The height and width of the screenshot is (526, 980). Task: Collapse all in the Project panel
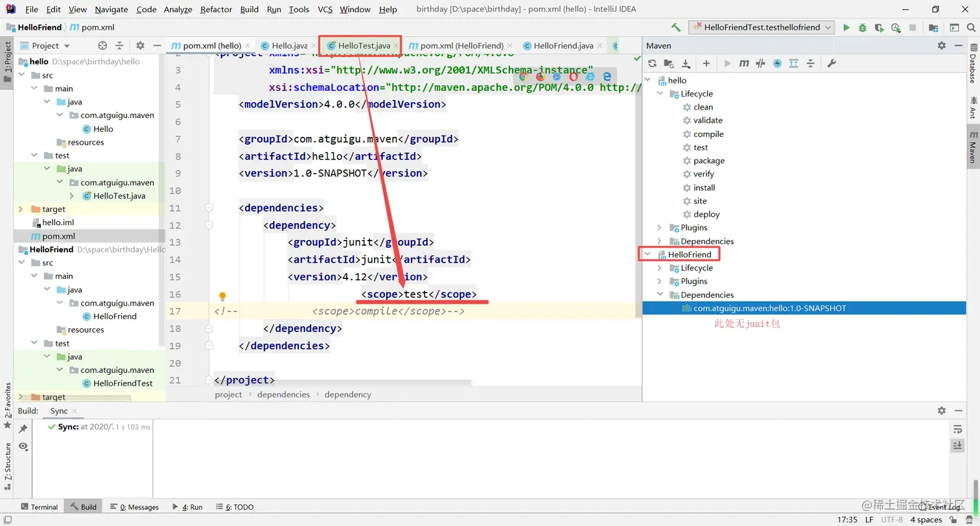coord(119,45)
